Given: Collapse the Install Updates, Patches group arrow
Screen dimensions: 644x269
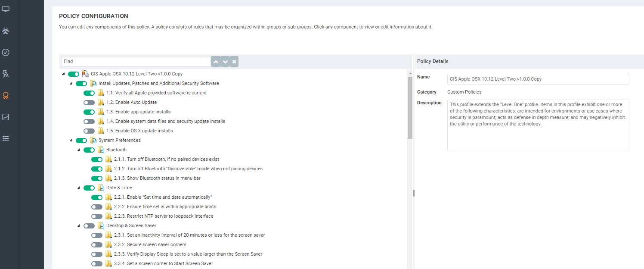Looking at the screenshot, I should coord(71,84).
